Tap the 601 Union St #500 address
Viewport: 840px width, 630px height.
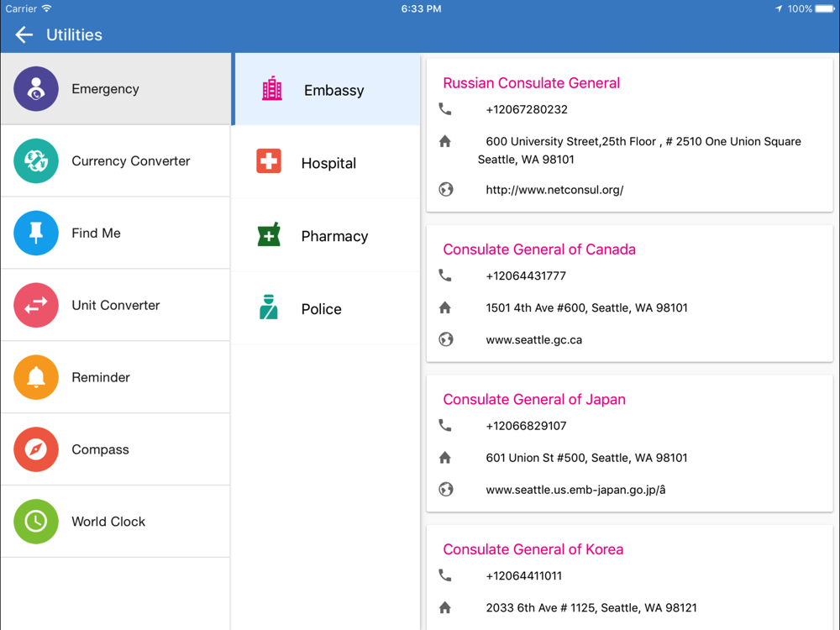pyautogui.click(x=586, y=458)
